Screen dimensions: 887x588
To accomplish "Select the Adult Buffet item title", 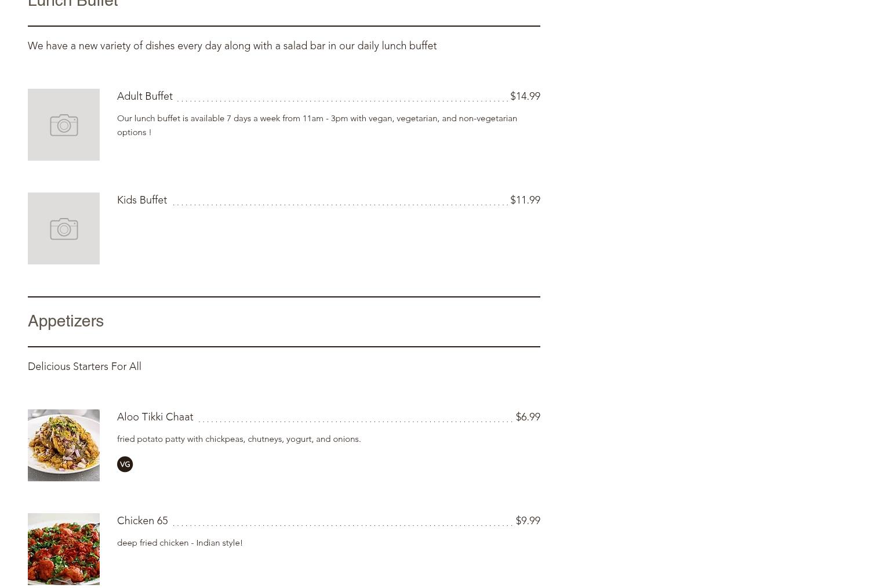I will point(145,96).
